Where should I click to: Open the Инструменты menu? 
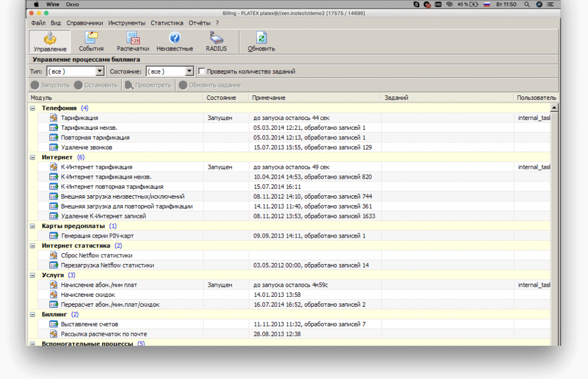tap(127, 23)
